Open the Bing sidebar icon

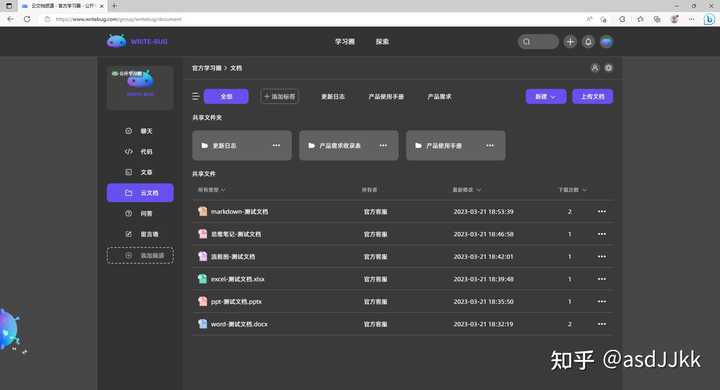[x=709, y=19]
